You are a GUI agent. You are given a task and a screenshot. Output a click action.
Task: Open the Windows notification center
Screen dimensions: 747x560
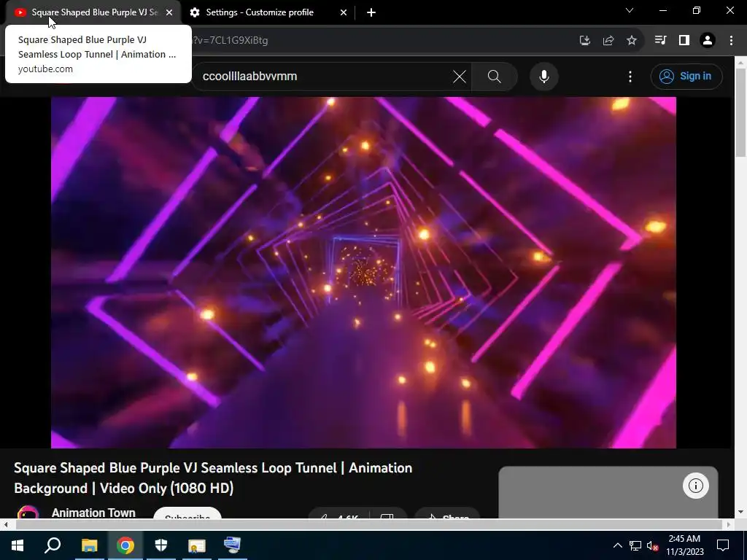click(723, 545)
